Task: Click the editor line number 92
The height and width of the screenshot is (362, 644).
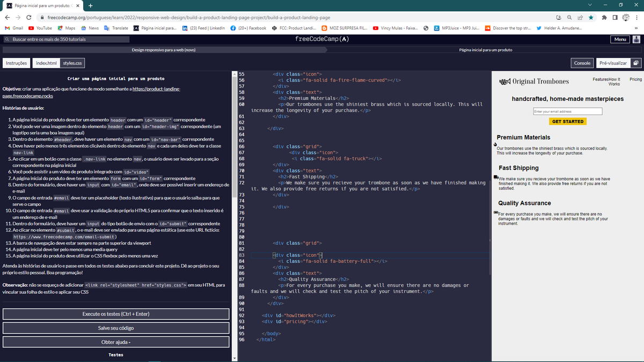Action: (241, 315)
